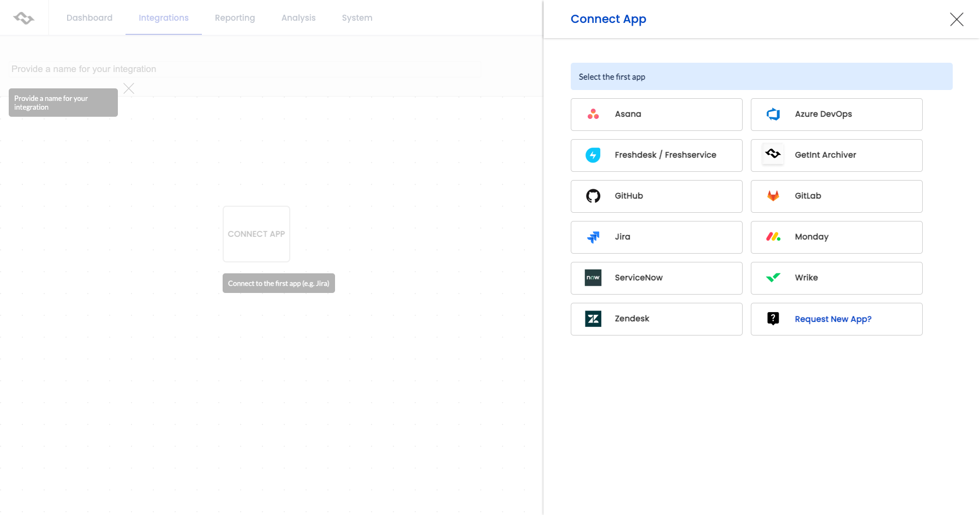Image resolution: width=980 pixels, height=515 pixels.
Task: Click the Monday logo icon
Action: pos(773,237)
